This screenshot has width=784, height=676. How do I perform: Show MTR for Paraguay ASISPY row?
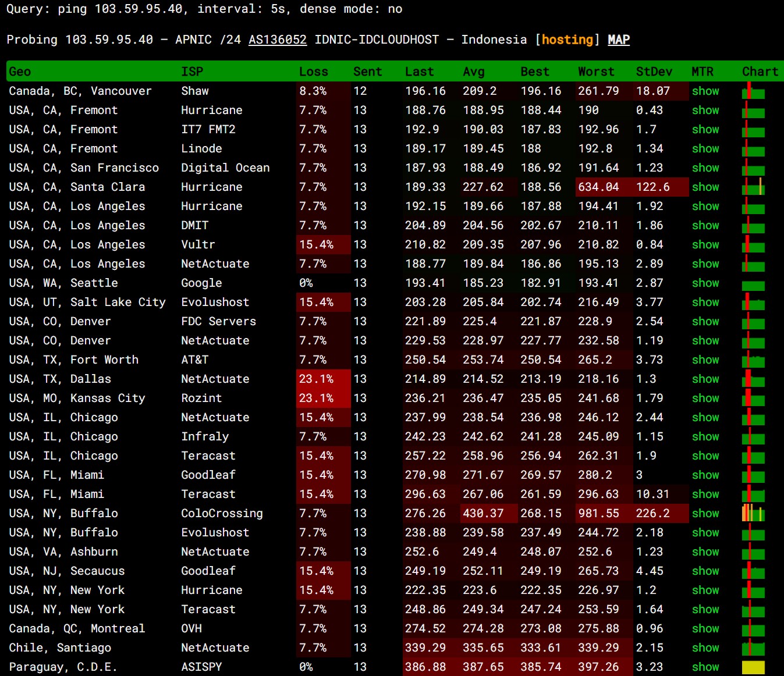pyautogui.click(x=705, y=667)
